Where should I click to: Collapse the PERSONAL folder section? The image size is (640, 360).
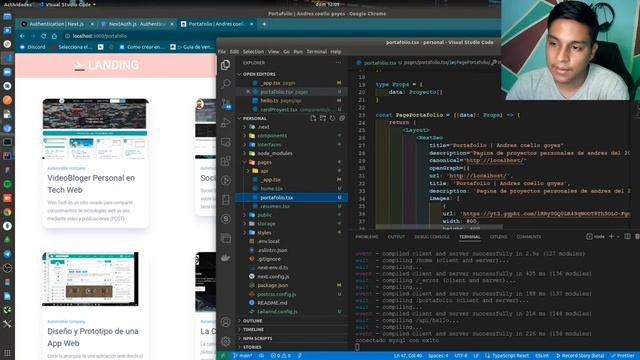(x=273, y=118)
